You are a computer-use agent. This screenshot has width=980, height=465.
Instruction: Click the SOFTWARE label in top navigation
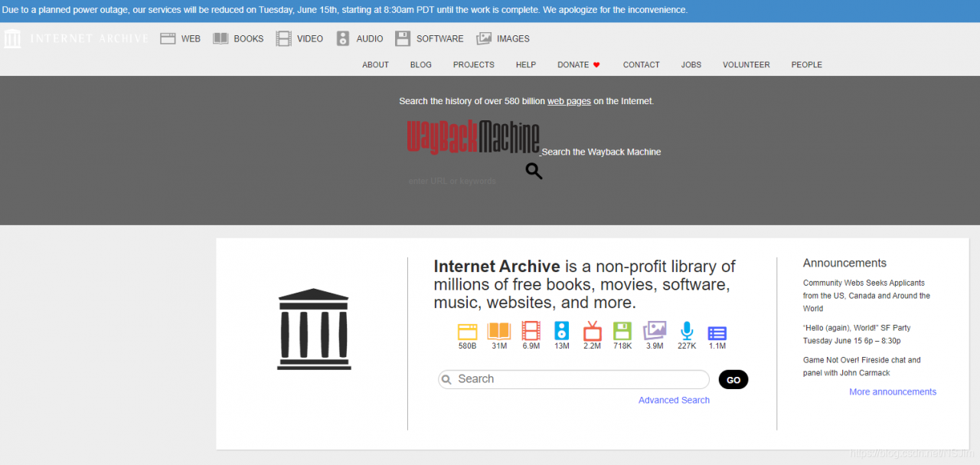coord(440,38)
